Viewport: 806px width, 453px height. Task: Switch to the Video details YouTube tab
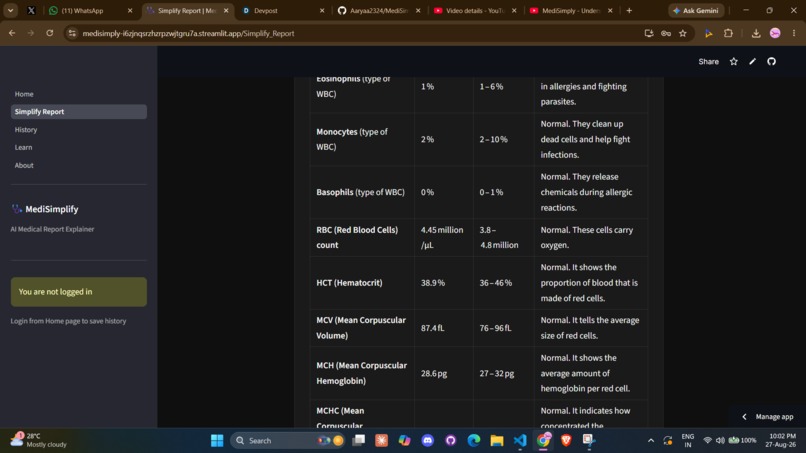pyautogui.click(x=474, y=10)
